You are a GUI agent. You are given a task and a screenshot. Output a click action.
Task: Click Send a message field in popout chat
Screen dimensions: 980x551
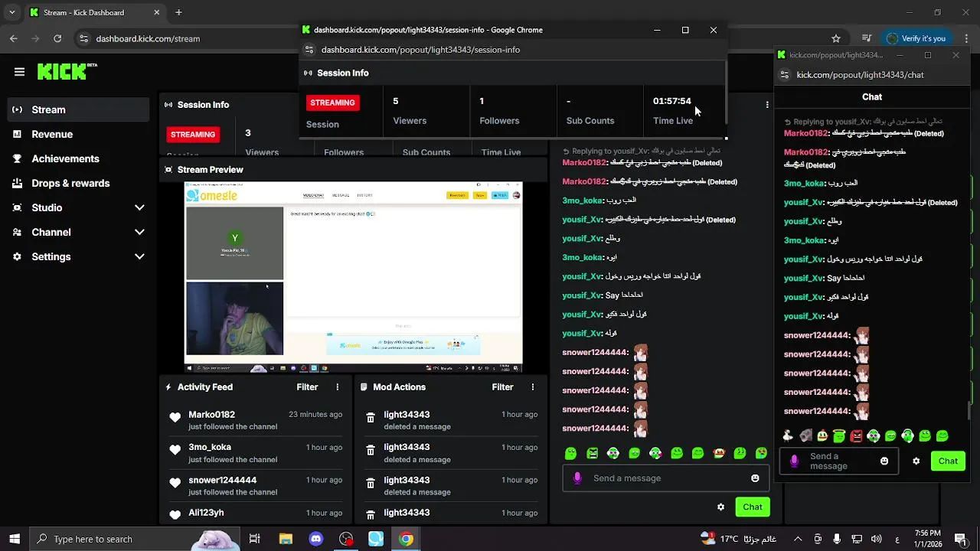click(838, 461)
